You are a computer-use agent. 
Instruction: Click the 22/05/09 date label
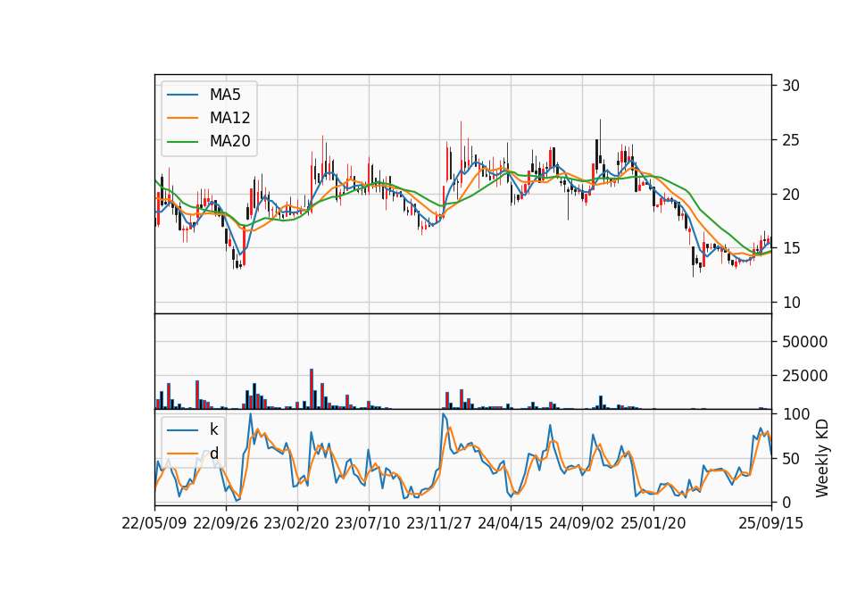click(x=154, y=523)
